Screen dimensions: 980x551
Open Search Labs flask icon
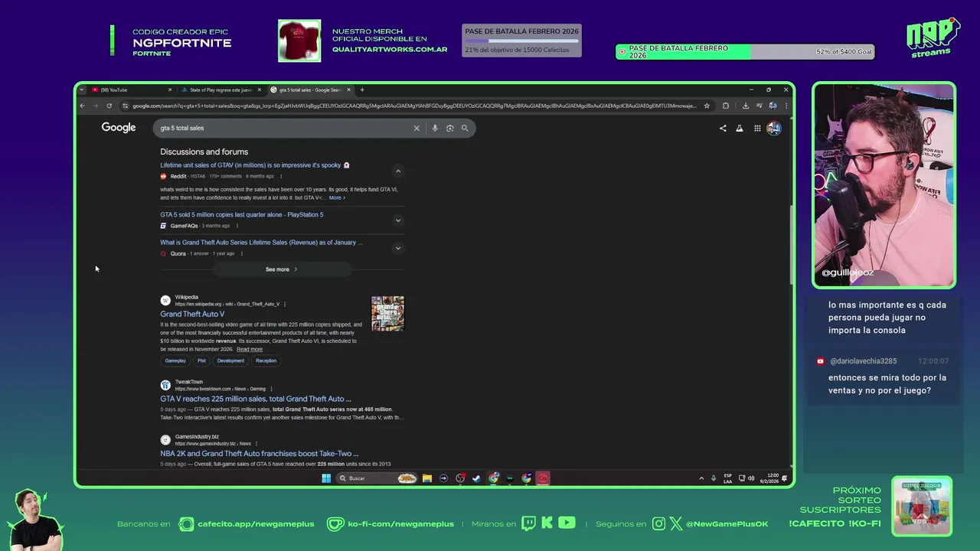coord(740,128)
